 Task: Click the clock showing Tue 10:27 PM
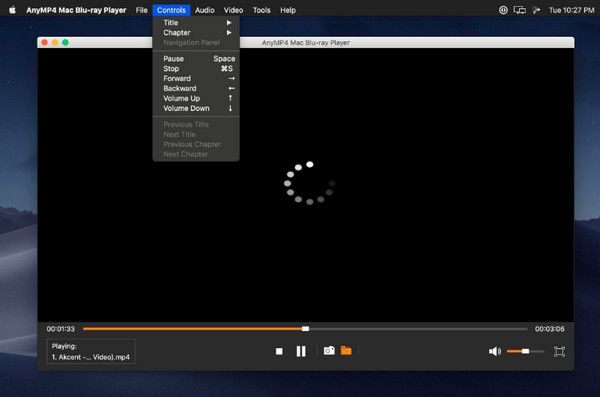[571, 10]
